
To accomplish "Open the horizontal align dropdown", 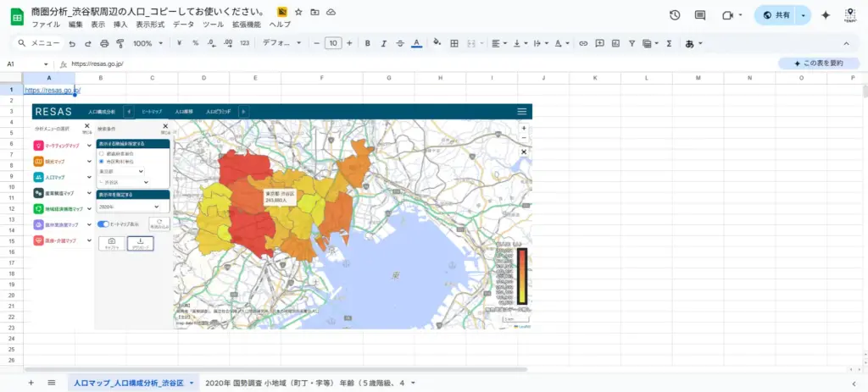I will coord(499,43).
